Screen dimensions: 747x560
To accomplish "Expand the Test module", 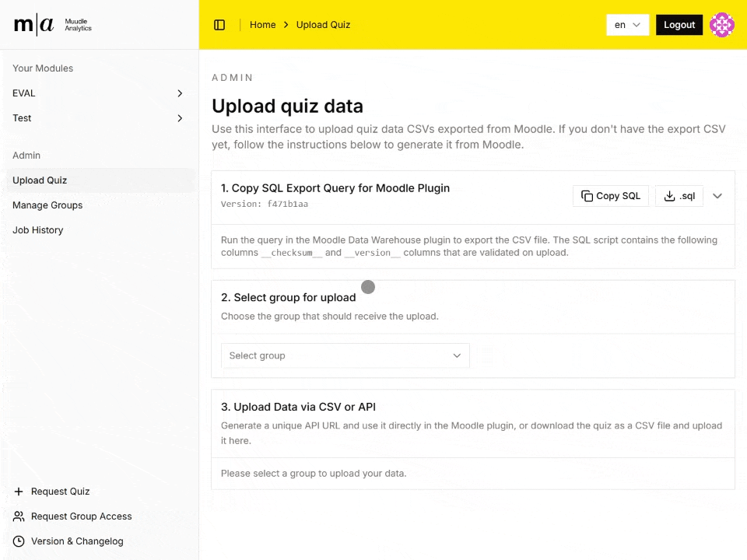I will [x=98, y=118].
